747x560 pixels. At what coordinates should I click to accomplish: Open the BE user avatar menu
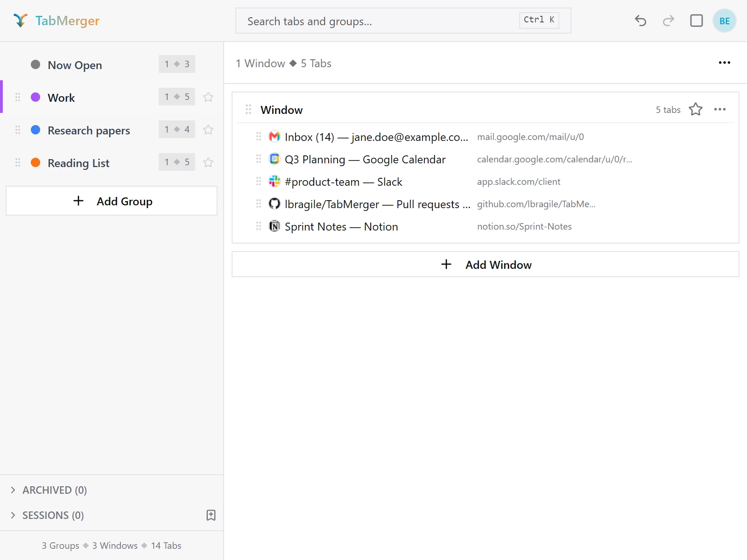click(x=725, y=21)
